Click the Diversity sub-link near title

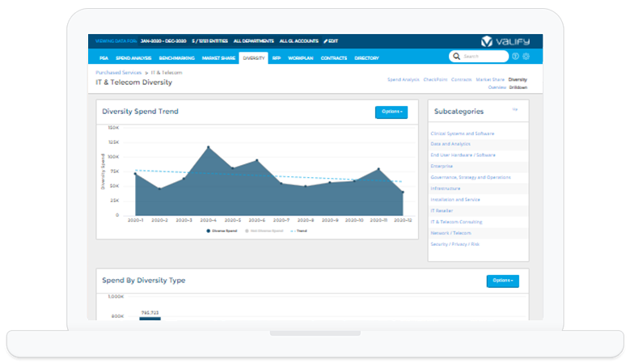coord(518,79)
